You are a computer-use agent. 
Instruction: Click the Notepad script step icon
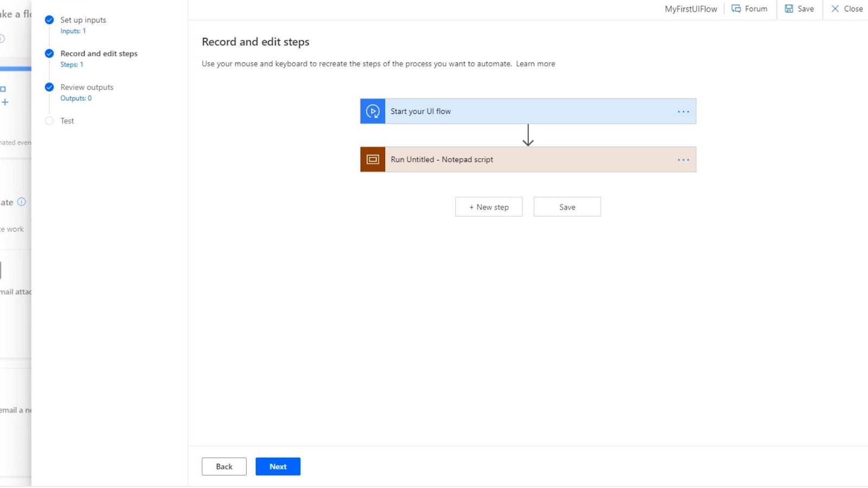click(x=373, y=159)
